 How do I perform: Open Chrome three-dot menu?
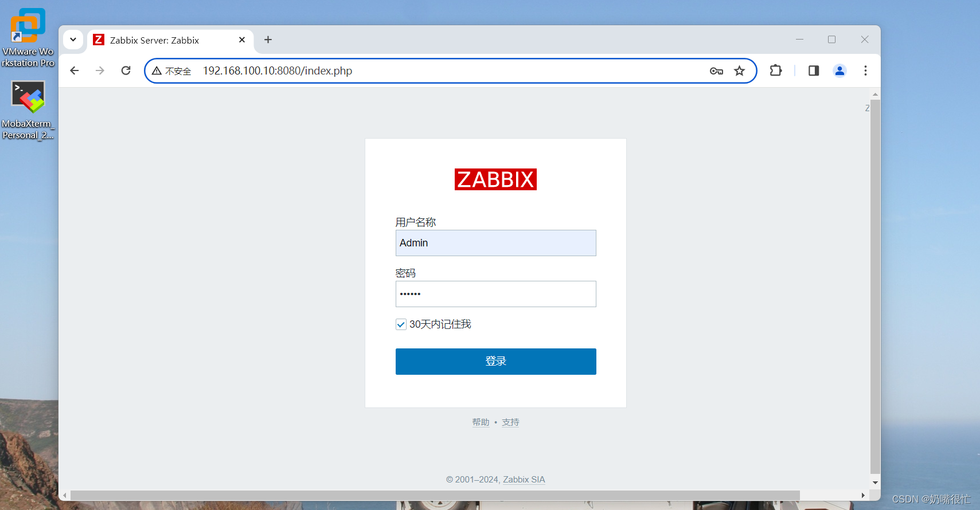coord(865,70)
